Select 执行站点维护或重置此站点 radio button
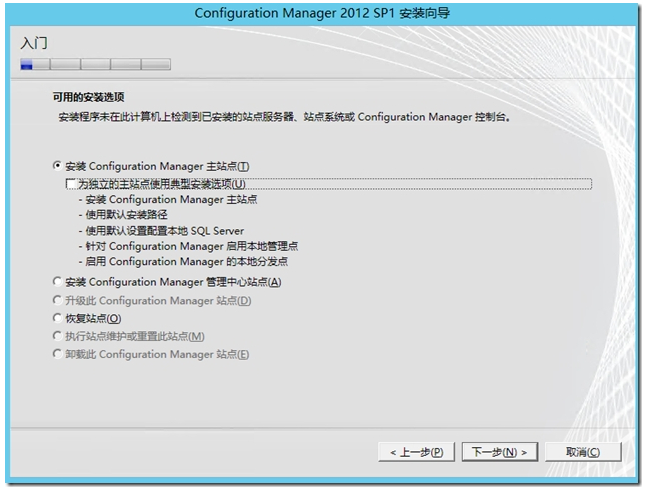The image size is (646, 489). click(57, 336)
